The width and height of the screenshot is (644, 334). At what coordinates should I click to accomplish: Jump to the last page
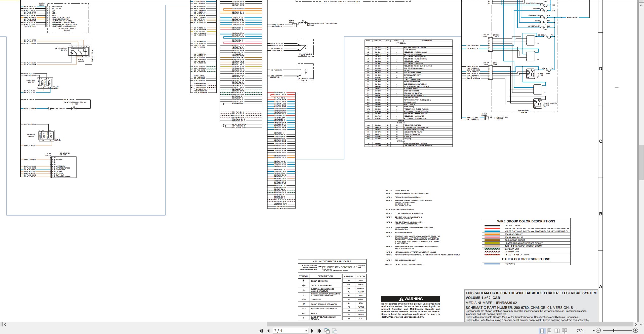[319, 331]
